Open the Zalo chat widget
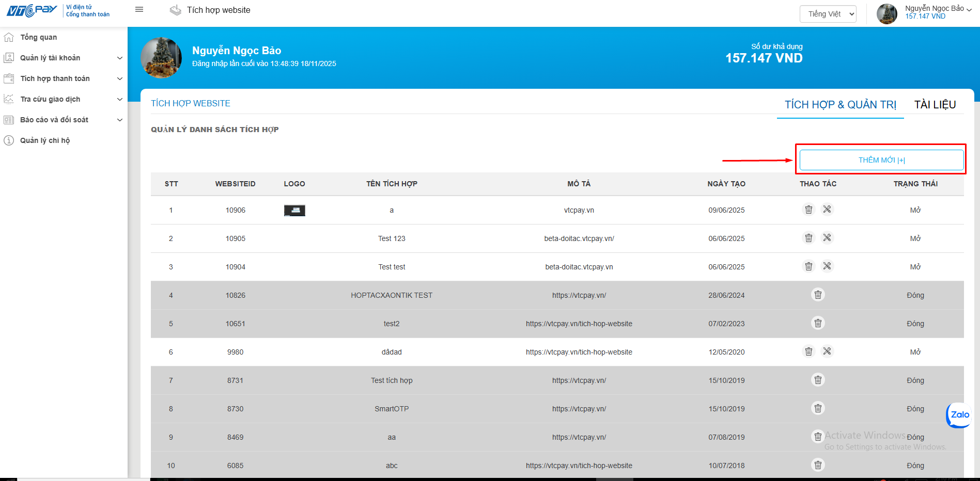The height and width of the screenshot is (481, 980). click(959, 415)
